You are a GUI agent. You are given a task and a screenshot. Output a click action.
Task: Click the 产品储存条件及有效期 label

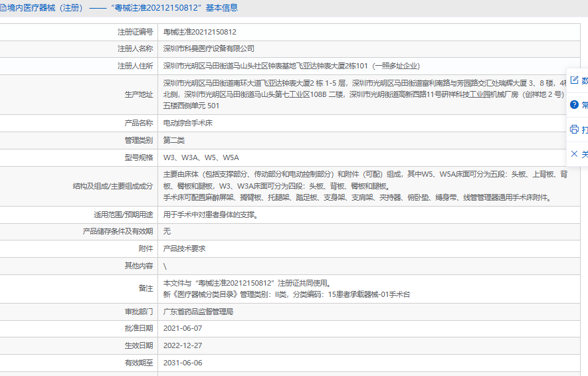118,231
